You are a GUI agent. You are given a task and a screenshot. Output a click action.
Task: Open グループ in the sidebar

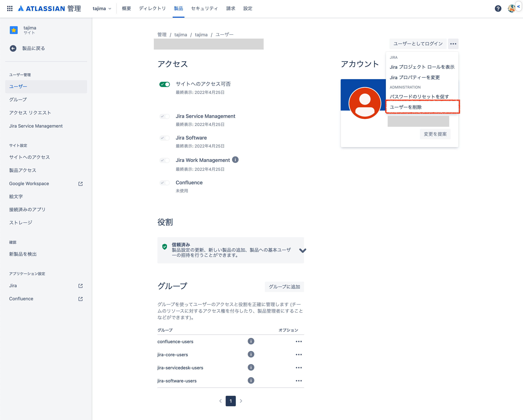tap(46, 99)
